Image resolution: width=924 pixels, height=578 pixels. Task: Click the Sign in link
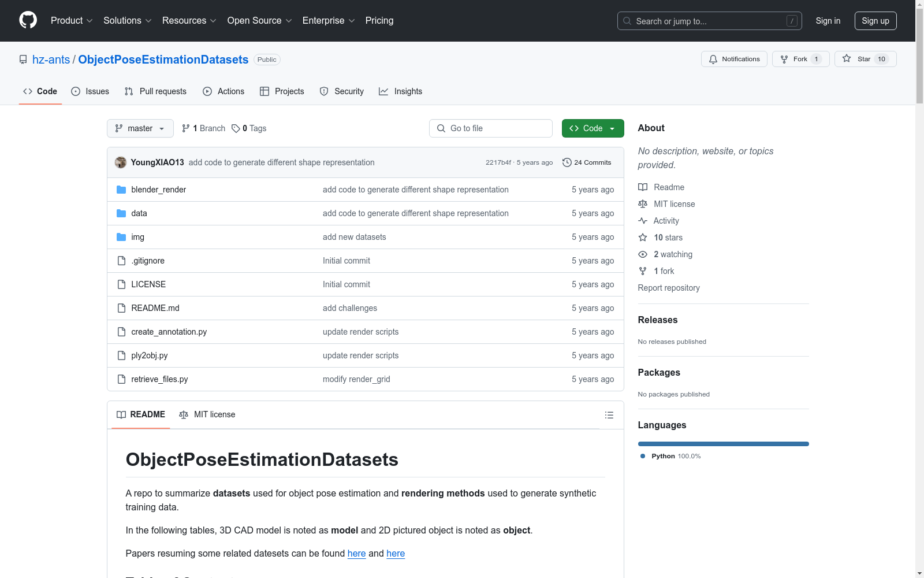click(828, 21)
